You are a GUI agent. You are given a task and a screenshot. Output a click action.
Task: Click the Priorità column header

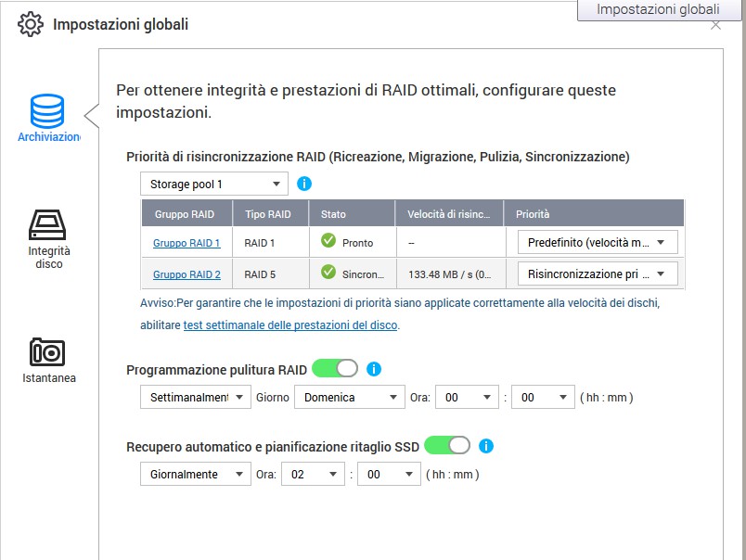(x=533, y=214)
